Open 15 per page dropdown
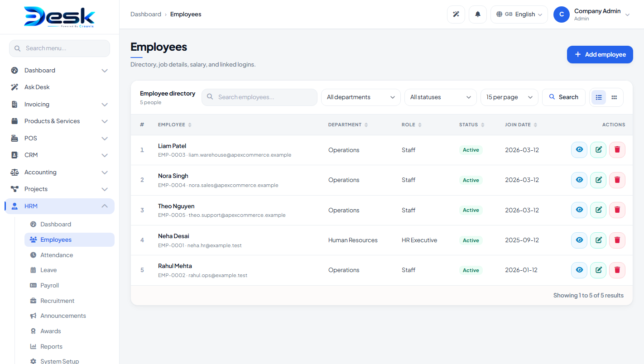Viewport: 644px width, 364px height. click(509, 97)
